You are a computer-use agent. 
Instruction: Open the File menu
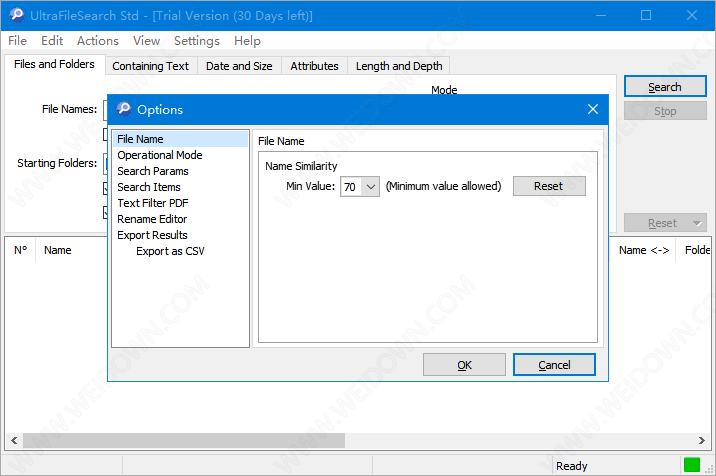[x=17, y=41]
